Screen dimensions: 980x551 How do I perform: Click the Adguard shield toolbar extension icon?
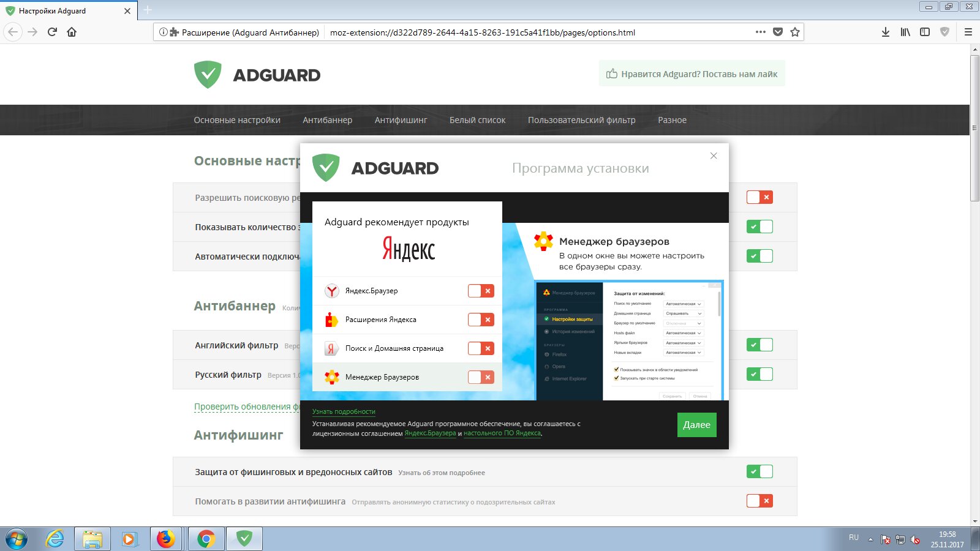pos(944,32)
